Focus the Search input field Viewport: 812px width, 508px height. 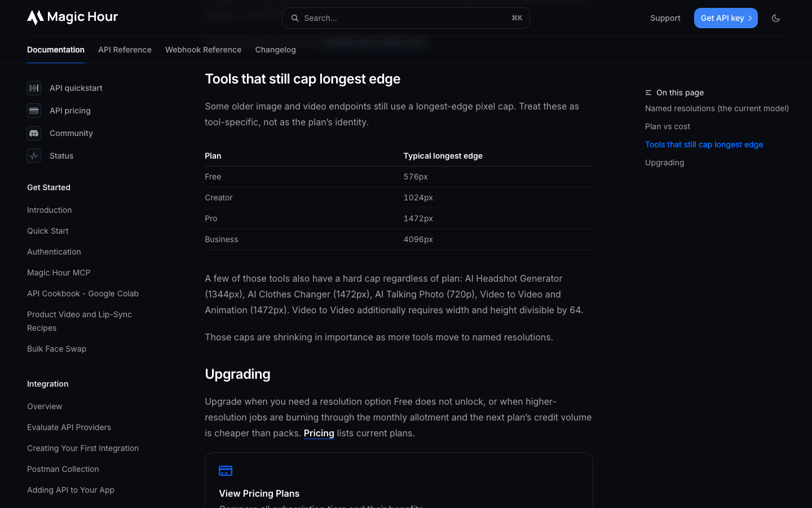click(x=406, y=18)
